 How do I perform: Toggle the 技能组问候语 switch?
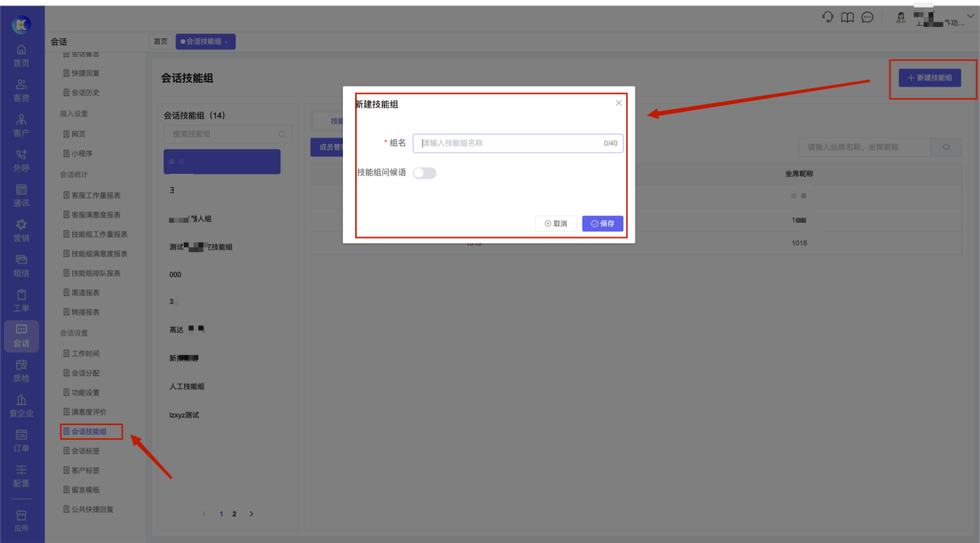coord(424,173)
